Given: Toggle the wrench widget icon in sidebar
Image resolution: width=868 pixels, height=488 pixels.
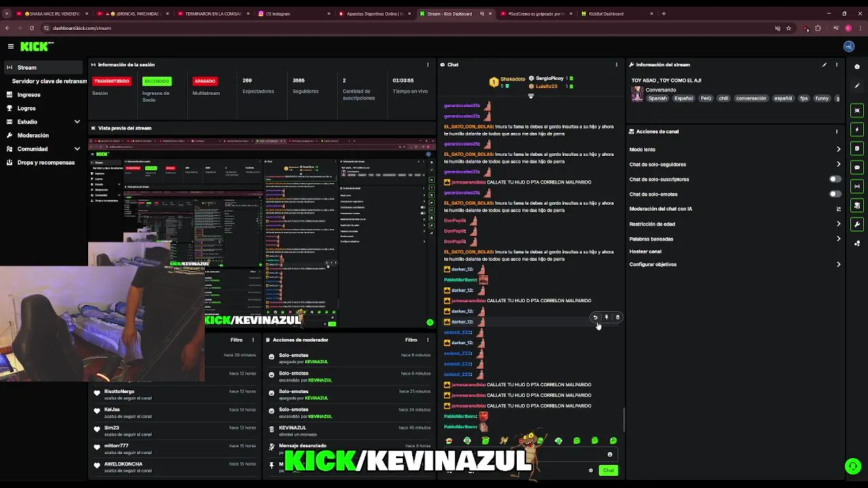Looking at the screenshot, I should tap(857, 224).
